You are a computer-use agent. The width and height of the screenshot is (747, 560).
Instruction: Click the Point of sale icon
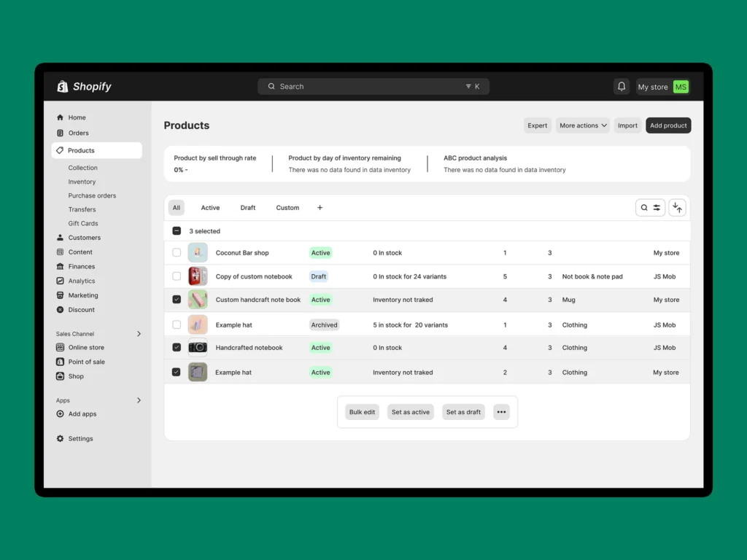[x=60, y=362]
